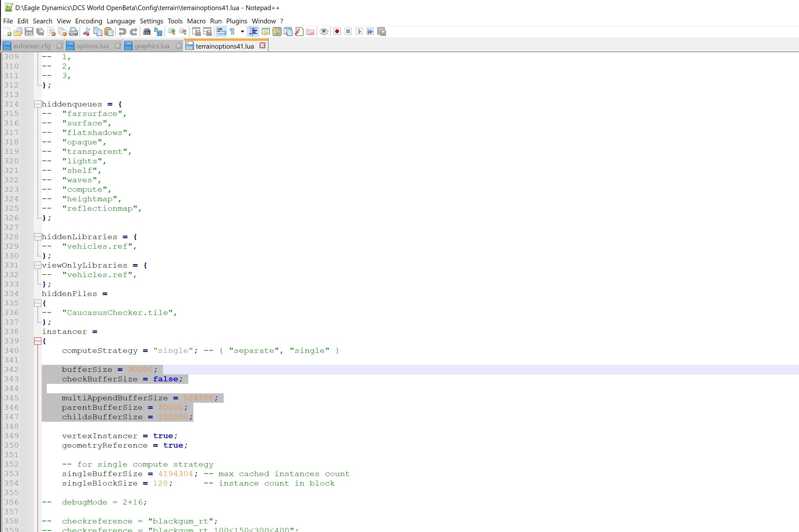Stop macro recording square button
Viewport: 799px width, 532px height.
(348, 32)
